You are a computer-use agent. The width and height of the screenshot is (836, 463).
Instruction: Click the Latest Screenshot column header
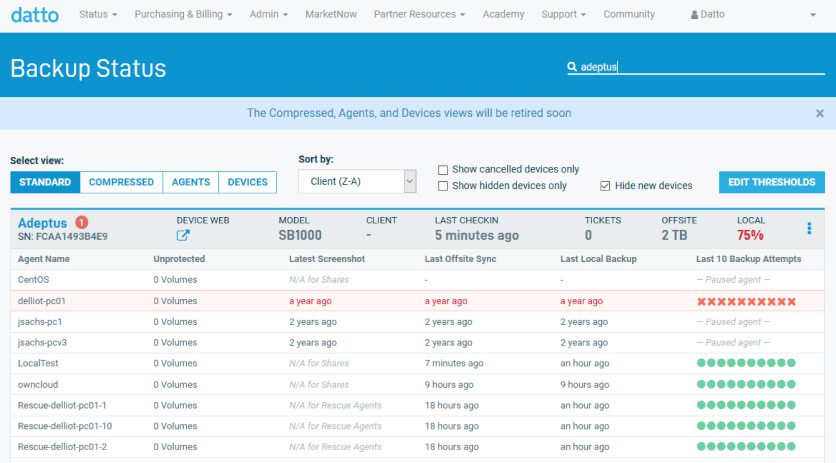coord(327,259)
